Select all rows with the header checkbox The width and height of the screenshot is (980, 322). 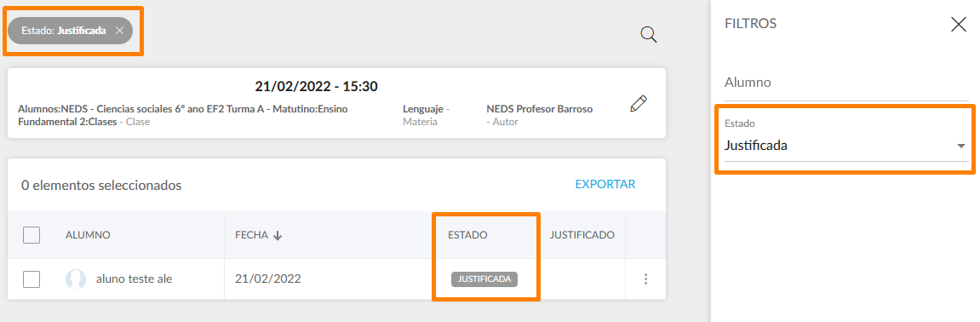tap(32, 235)
